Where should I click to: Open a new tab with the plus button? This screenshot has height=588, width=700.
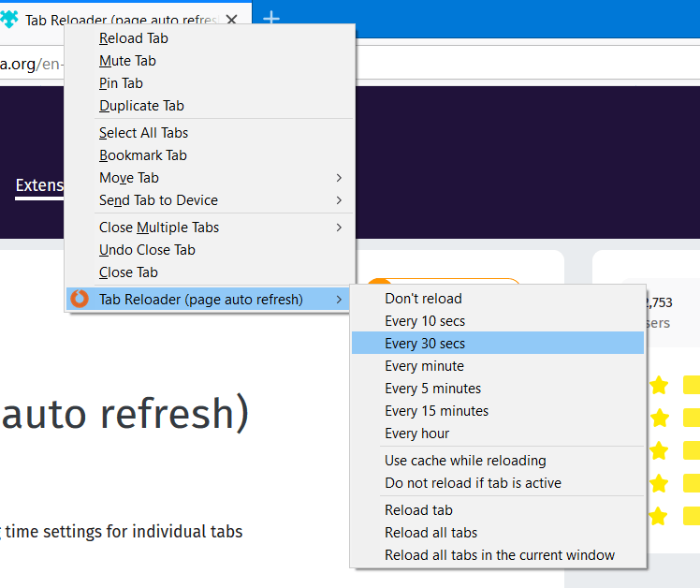tap(270, 19)
